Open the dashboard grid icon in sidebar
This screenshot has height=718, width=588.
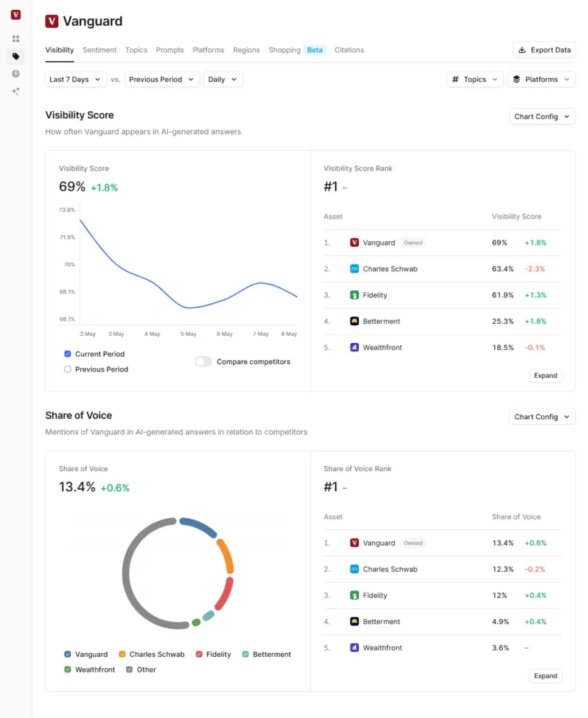(x=15, y=39)
